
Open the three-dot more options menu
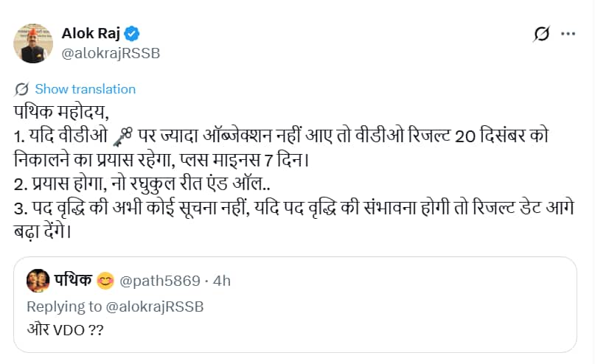click(x=568, y=34)
